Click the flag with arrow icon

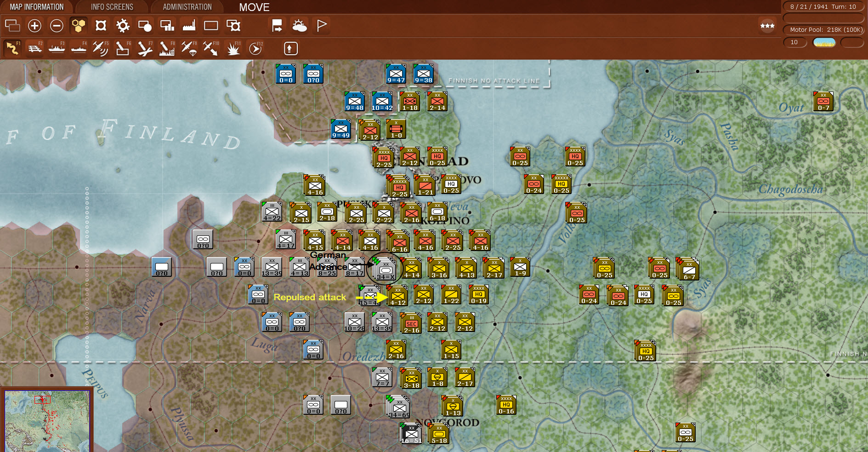click(x=277, y=26)
